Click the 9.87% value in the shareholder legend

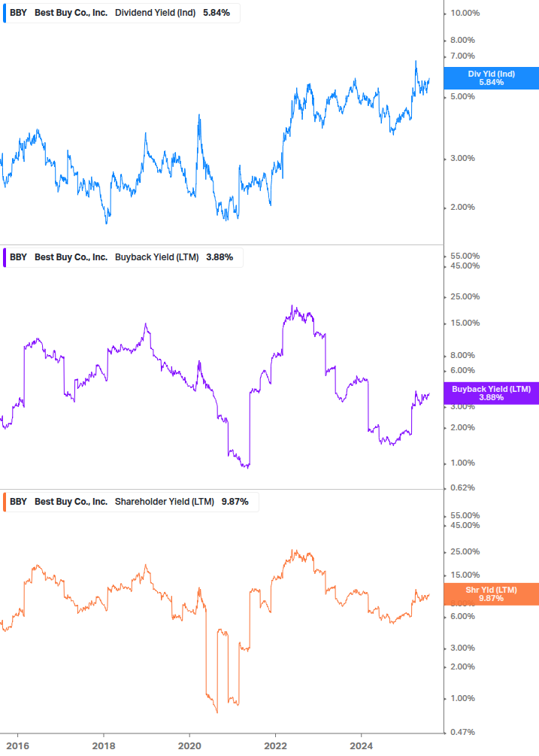click(235, 502)
